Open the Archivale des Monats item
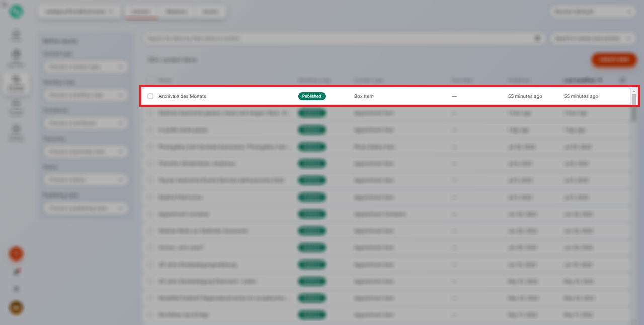This screenshot has height=325, width=644. click(x=182, y=96)
